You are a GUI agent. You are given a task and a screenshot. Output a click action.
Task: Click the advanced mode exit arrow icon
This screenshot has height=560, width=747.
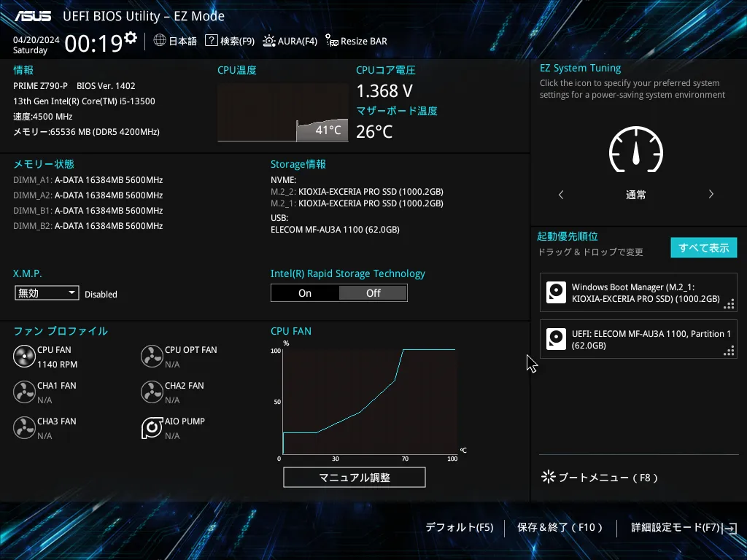tap(729, 528)
